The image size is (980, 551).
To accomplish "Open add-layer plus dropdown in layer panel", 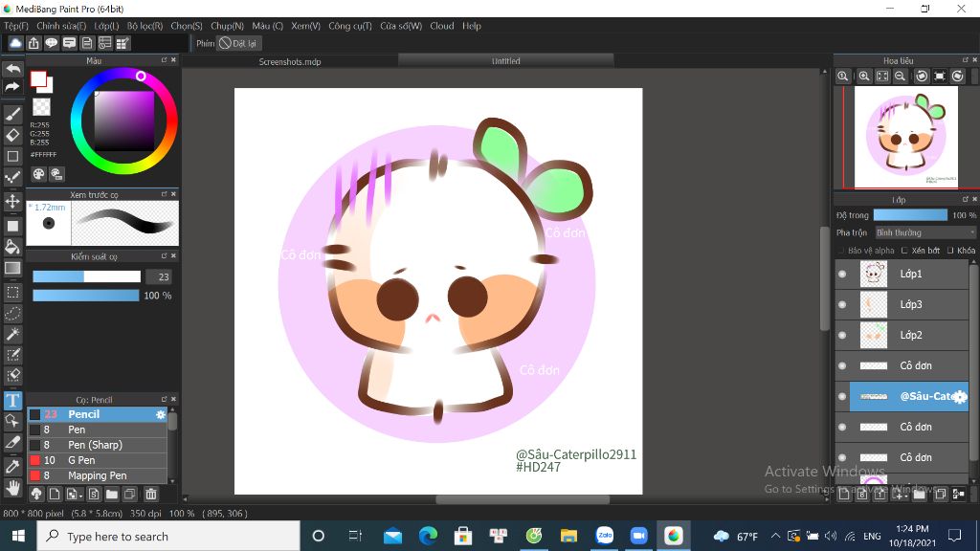I will (900, 495).
